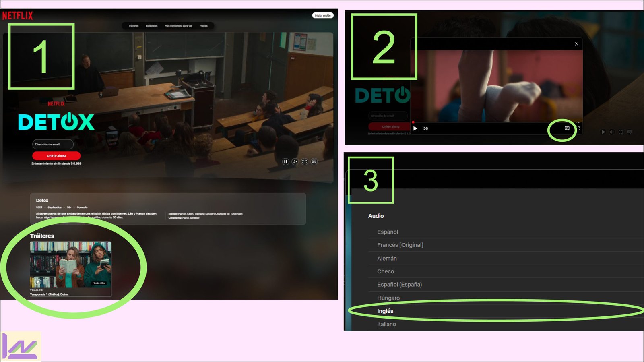Click the Detox title in the info card
This screenshot has height=362, width=644.
42,201
